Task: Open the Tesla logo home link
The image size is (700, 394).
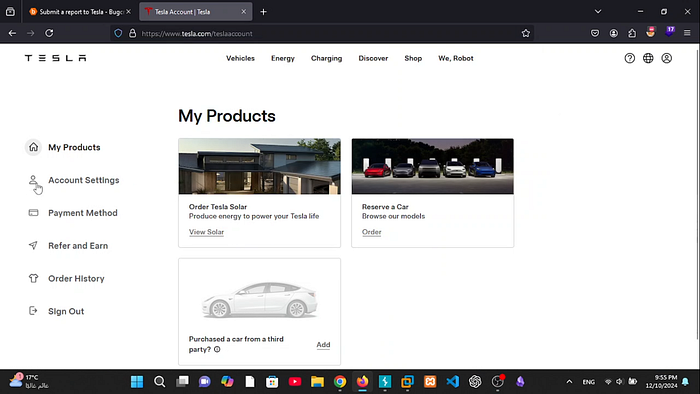Action: point(55,58)
